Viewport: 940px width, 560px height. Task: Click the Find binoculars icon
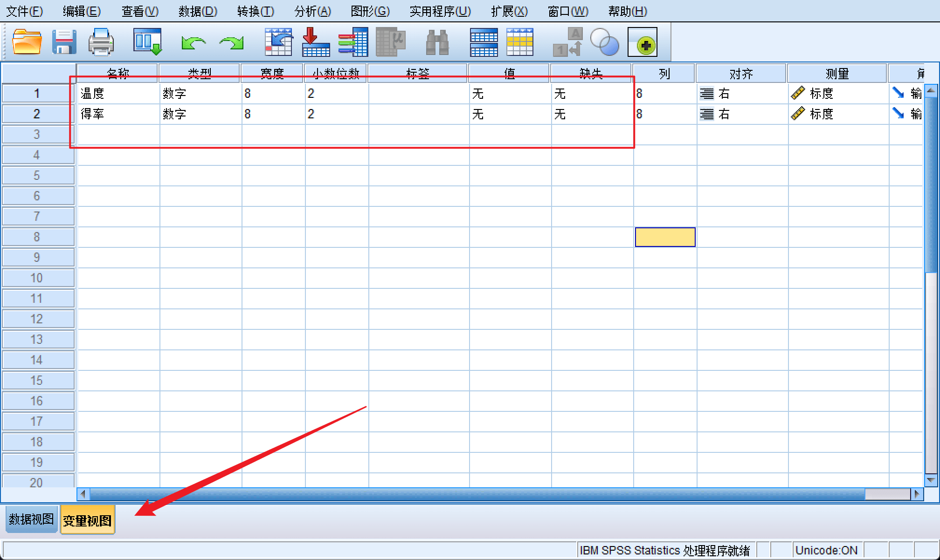click(437, 42)
